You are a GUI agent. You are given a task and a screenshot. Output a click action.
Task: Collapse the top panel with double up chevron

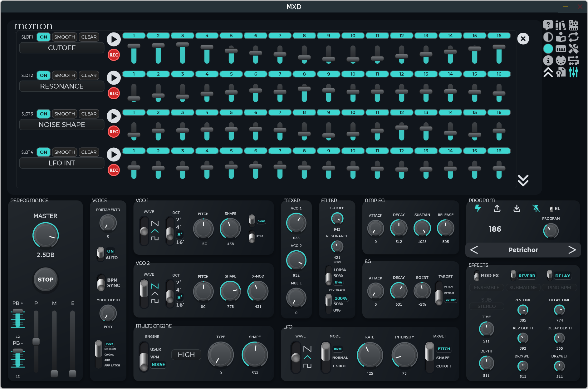548,72
